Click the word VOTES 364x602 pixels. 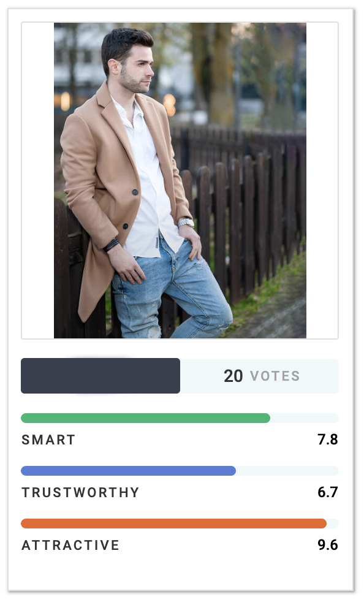tap(275, 376)
